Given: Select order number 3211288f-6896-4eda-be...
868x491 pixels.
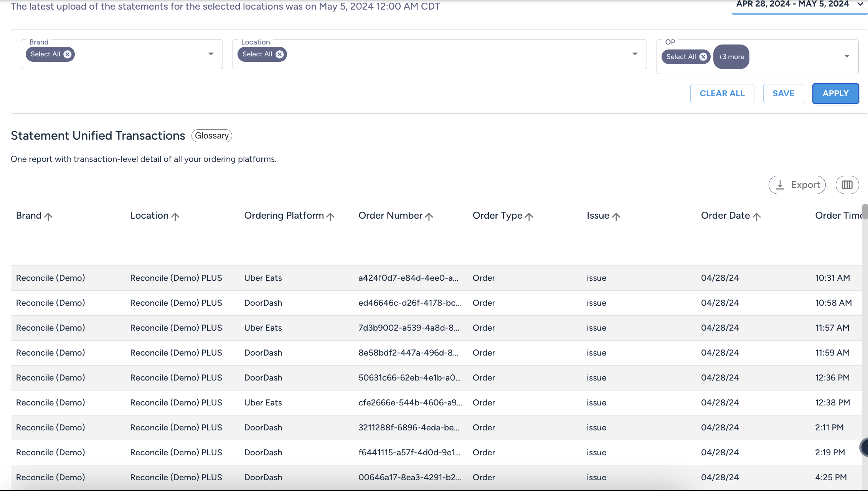Looking at the screenshot, I should [x=409, y=428].
